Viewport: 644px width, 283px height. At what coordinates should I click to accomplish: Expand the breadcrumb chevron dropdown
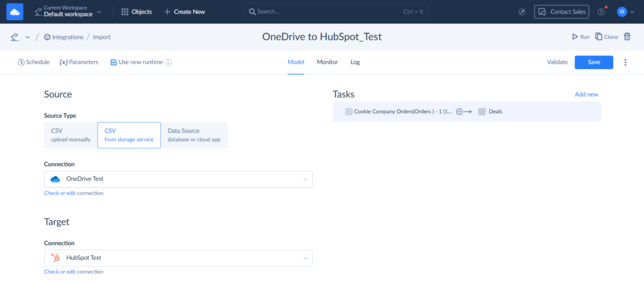(x=28, y=37)
